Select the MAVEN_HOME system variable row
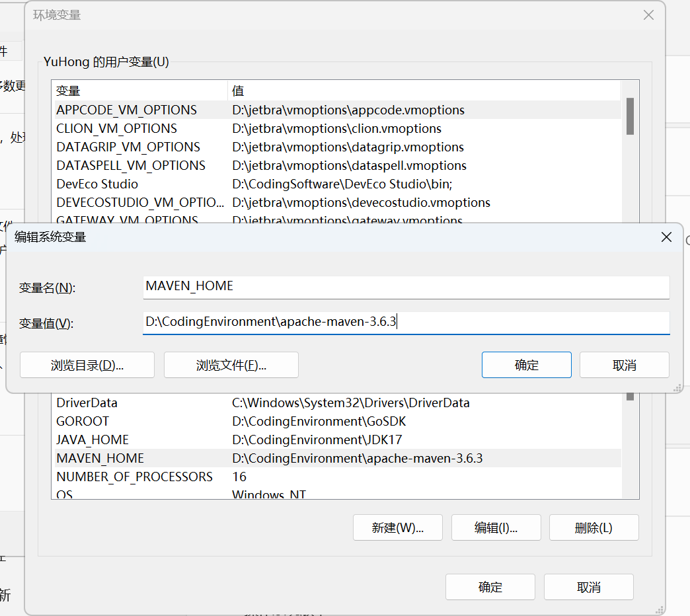Viewport: 690px width, 616px height. [338, 458]
